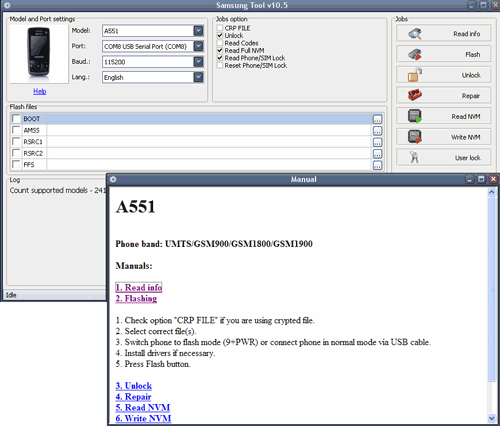Open the '4. Repair' manual link

tap(133, 397)
